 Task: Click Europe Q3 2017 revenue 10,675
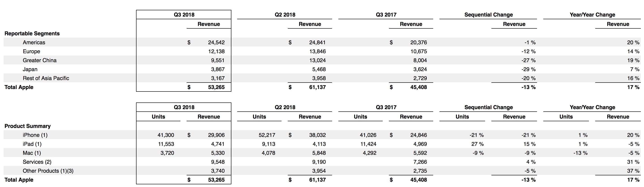pyautogui.click(x=418, y=51)
